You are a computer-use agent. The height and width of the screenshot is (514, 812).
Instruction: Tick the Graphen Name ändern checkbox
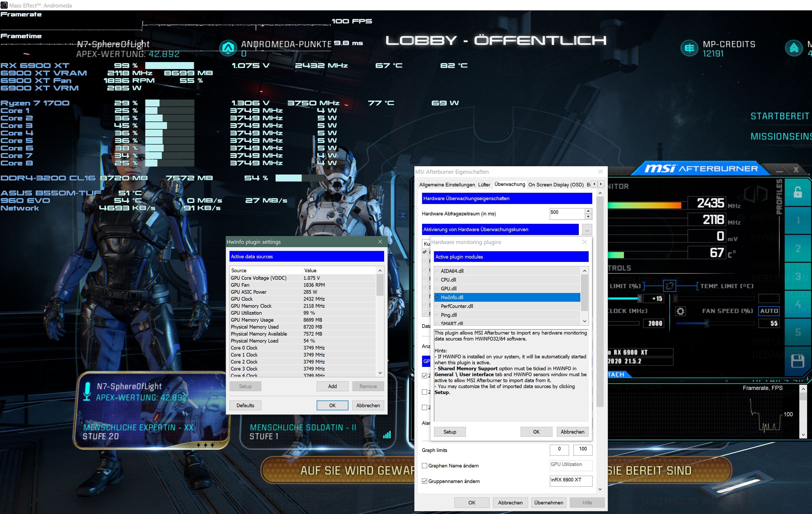point(424,466)
